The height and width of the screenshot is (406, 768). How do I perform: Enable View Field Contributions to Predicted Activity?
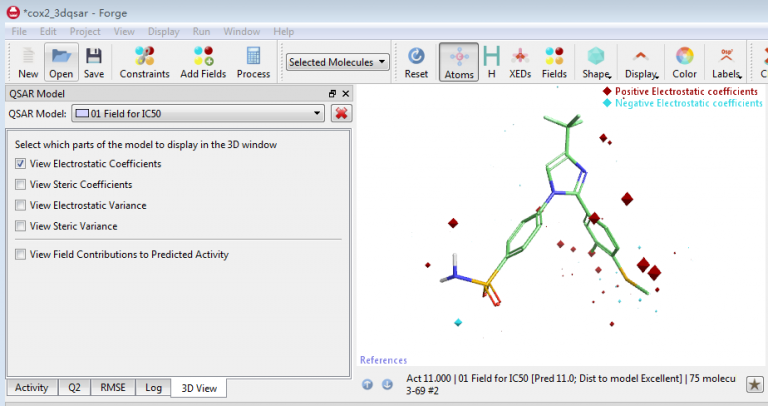[x=21, y=255]
